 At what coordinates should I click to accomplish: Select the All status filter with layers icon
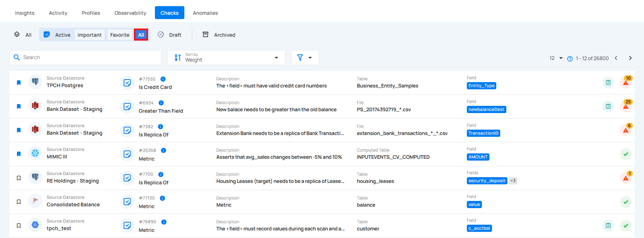click(23, 35)
